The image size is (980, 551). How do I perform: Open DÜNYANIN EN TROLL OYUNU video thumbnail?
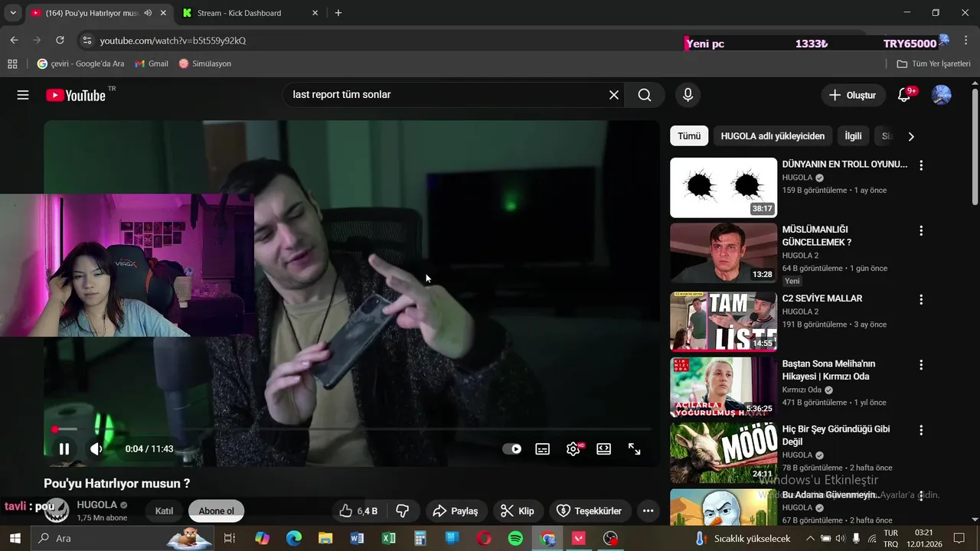point(724,187)
